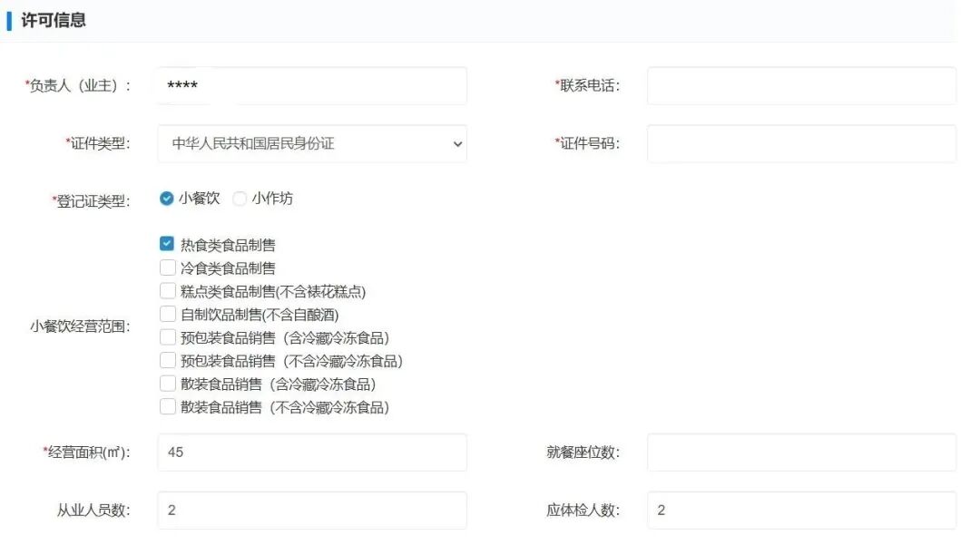Click the 经营面积(㎡) input field
Screen dimensions: 980x545
tap(311, 452)
